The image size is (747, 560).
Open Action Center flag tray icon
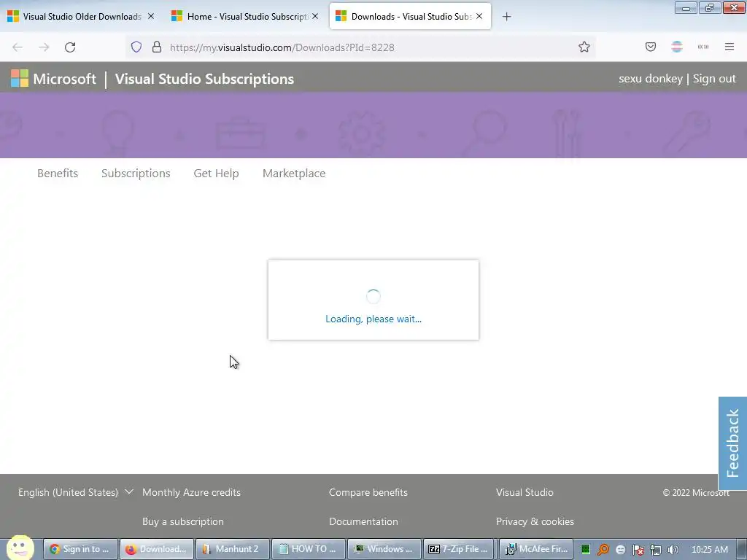tap(638, 550)
